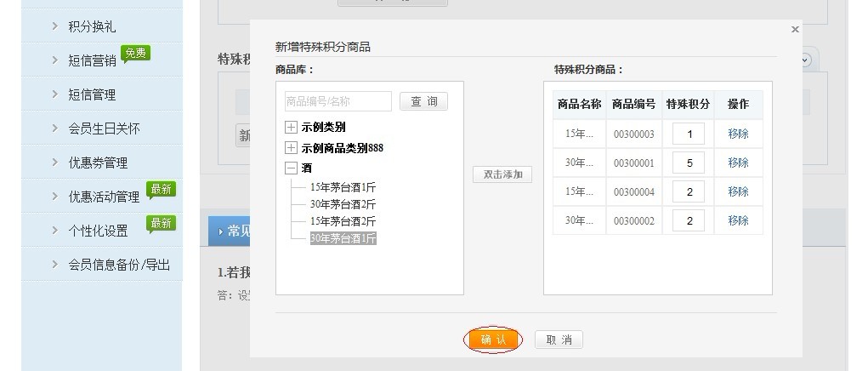Select 30年茅台酒2斤 in product tree
Image resolution: width=868 pixels, height=371 pixels.
click(342, 204)
